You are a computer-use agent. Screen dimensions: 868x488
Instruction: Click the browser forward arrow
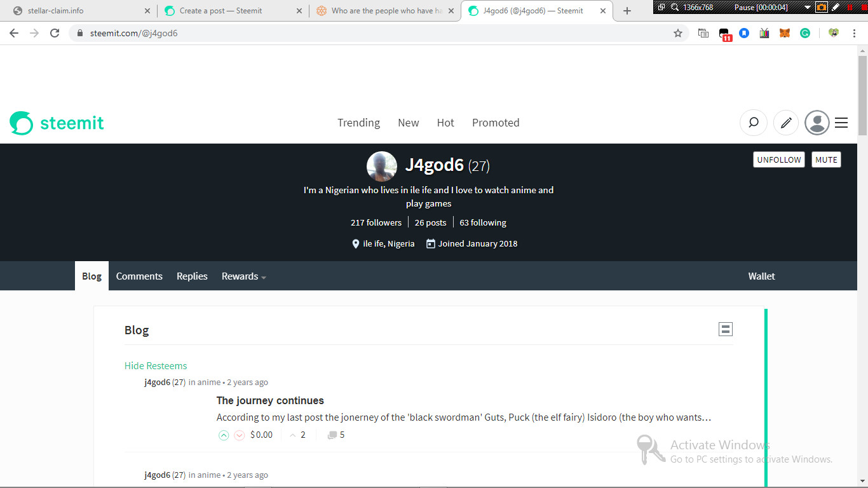(x=34, y=33)
